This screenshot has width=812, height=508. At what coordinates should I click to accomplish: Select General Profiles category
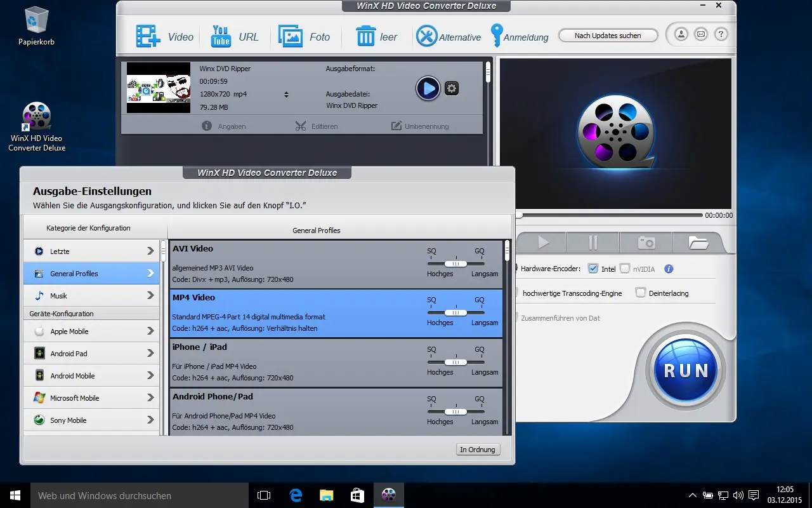pos(91,273)
